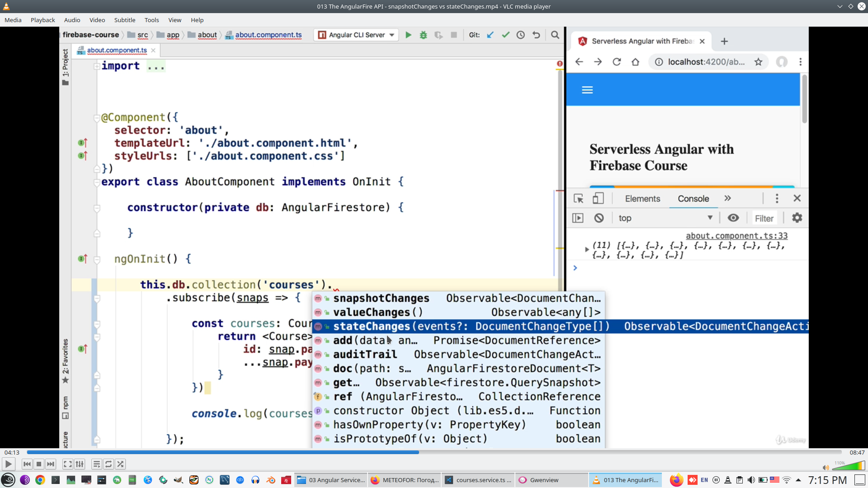The width and height of the screenshot is (868, 488).
Task: Open the View menu
Action: pyautogui.click(x=175, y=20)
